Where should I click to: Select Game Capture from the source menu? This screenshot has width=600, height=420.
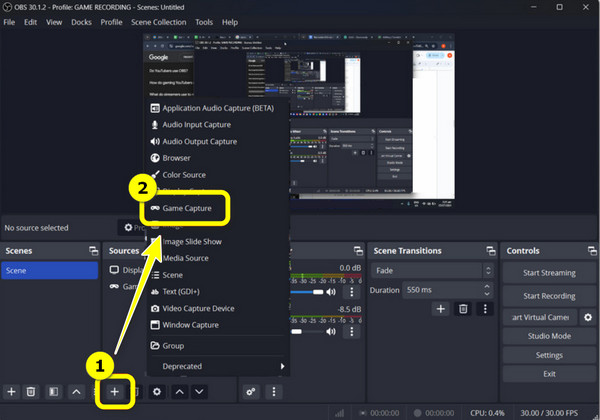pyautogui.click(x=186, y=208)
